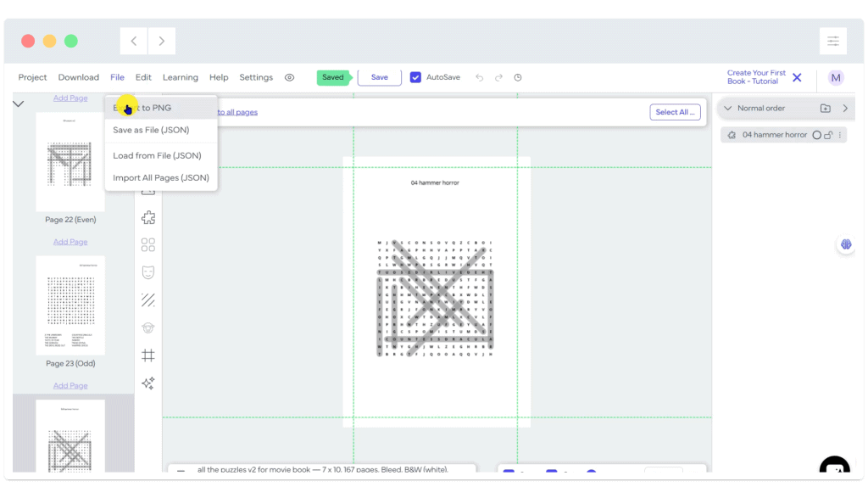
Task: Click the '04 hammer horror' title on the canvas
Action: coord(435,182)
